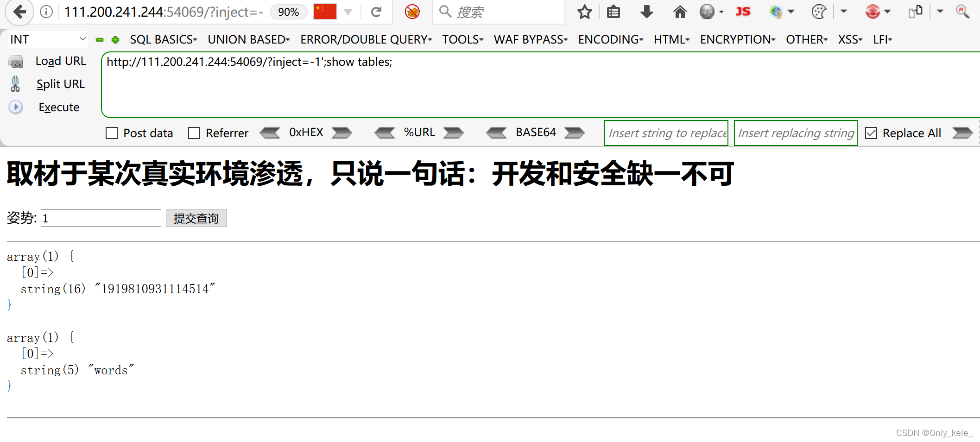
Task: Open the site info icon
Action: pyautogui.click(x=46, y=12)
